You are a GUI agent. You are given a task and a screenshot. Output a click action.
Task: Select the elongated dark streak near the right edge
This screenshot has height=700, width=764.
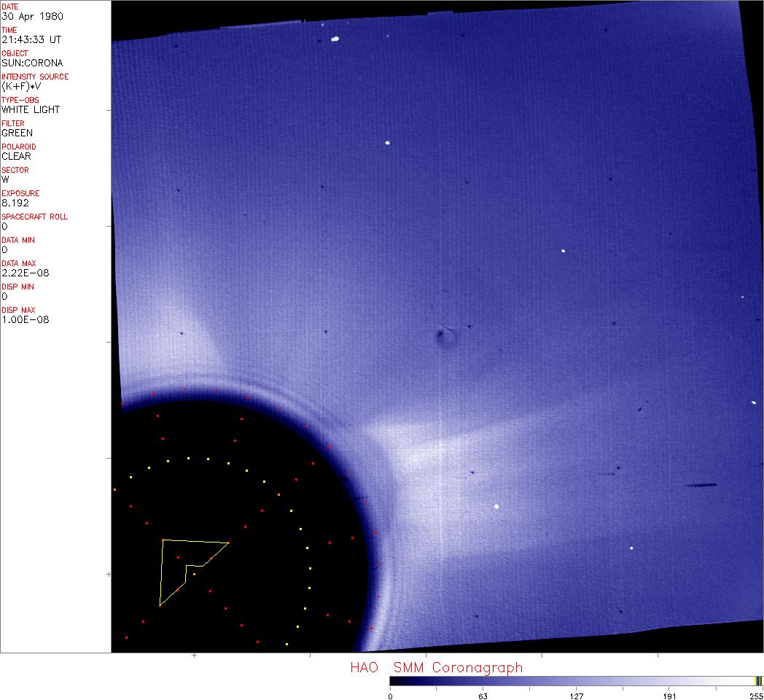tap(702, 485)
